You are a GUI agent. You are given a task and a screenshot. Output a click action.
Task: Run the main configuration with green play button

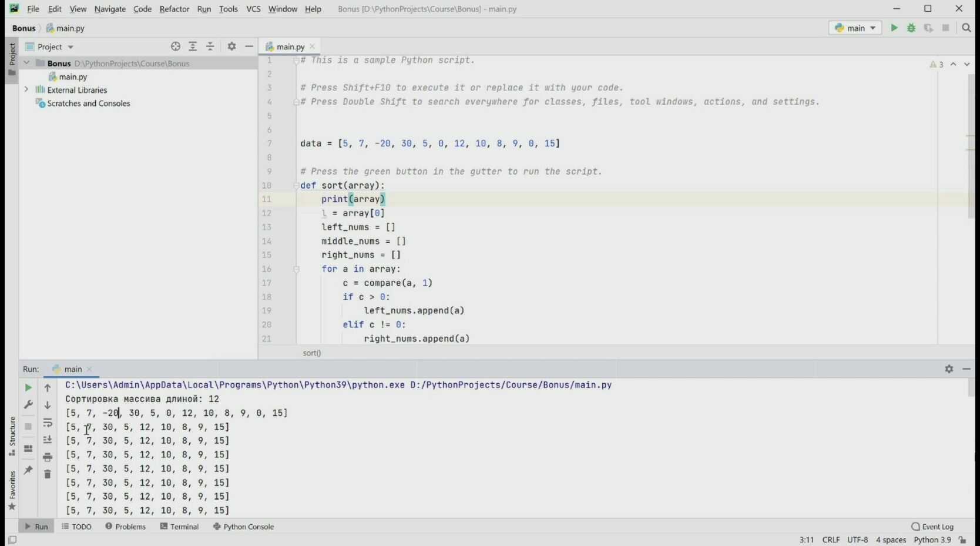(x=894, y=28)
